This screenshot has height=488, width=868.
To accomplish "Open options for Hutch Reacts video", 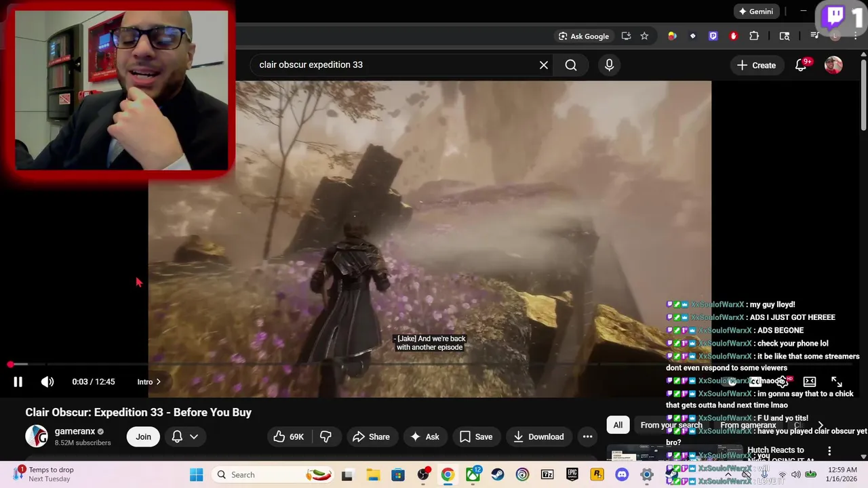I will (x=829, y=451).
